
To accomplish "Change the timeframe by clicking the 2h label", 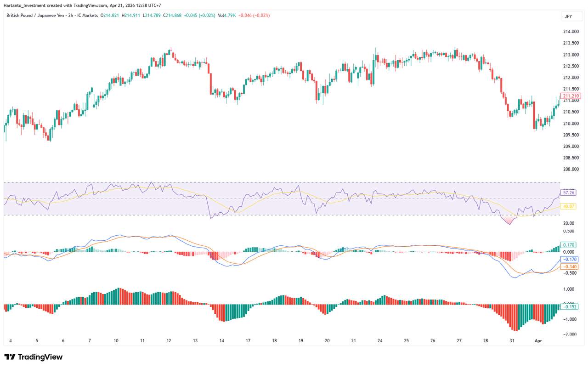I will [x=70, y=15].
